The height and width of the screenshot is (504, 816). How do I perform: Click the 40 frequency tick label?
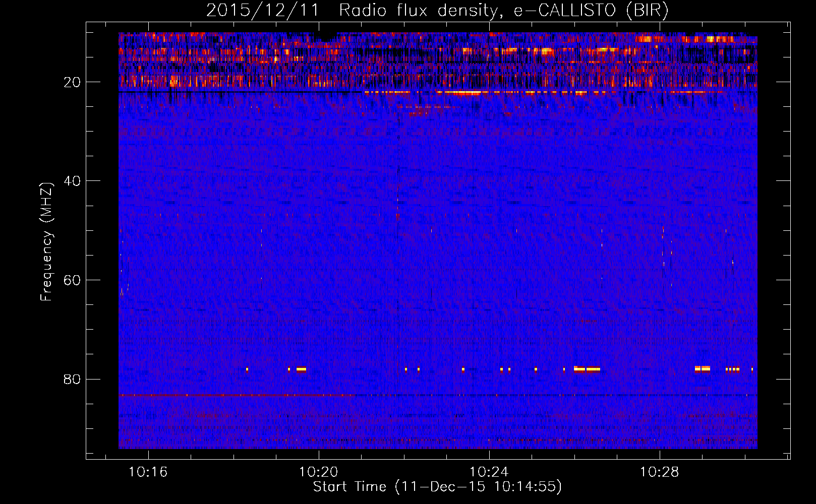[73, 181]
